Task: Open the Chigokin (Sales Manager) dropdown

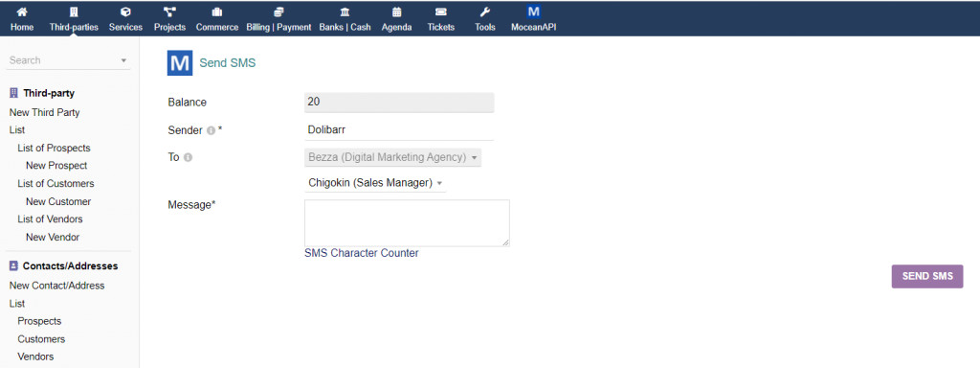Action: point(375,183)
